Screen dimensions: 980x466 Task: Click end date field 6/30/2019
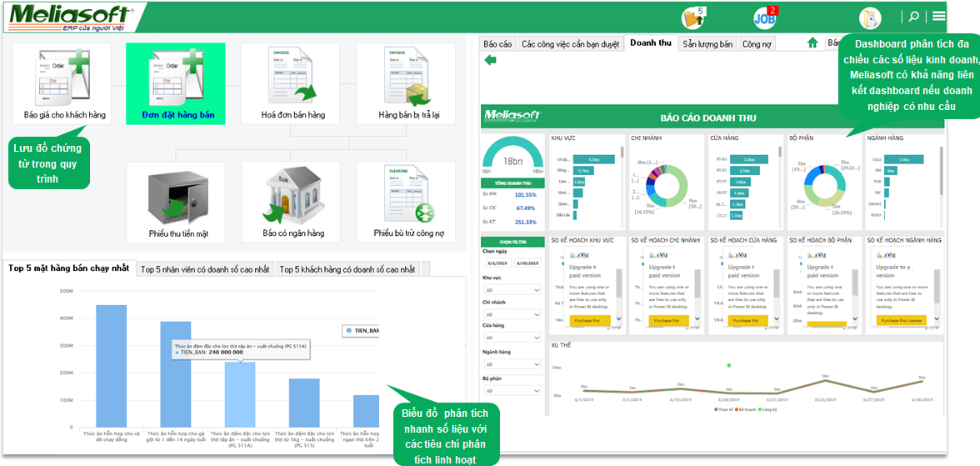pyautogui.click(x=527, y=263)
